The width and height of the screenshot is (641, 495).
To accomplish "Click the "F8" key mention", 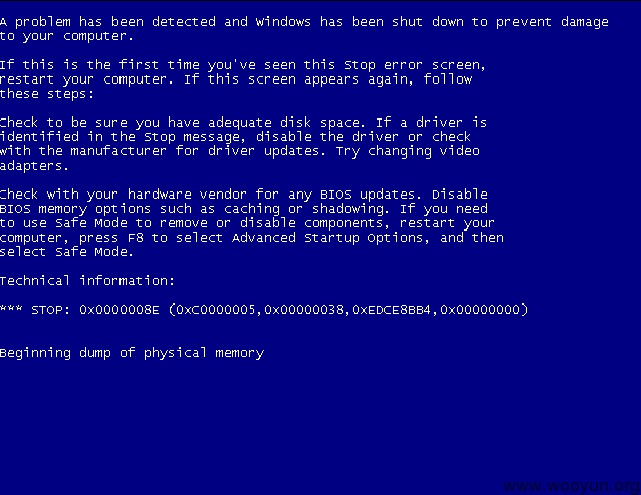I will coord(136,237).
